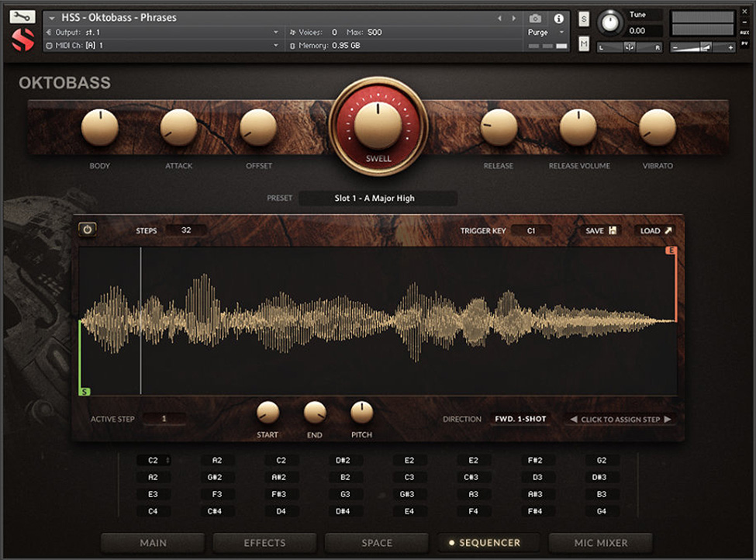
Task: Expand the instrument name dropdown arrow
Action: point(52,19)
